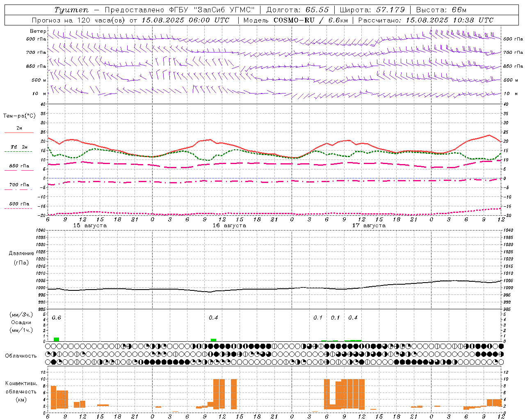Screen dimensions: 525x420
Task: Click the '(мм/1ч.)' precipitation unit label
Action: point(21,330)
